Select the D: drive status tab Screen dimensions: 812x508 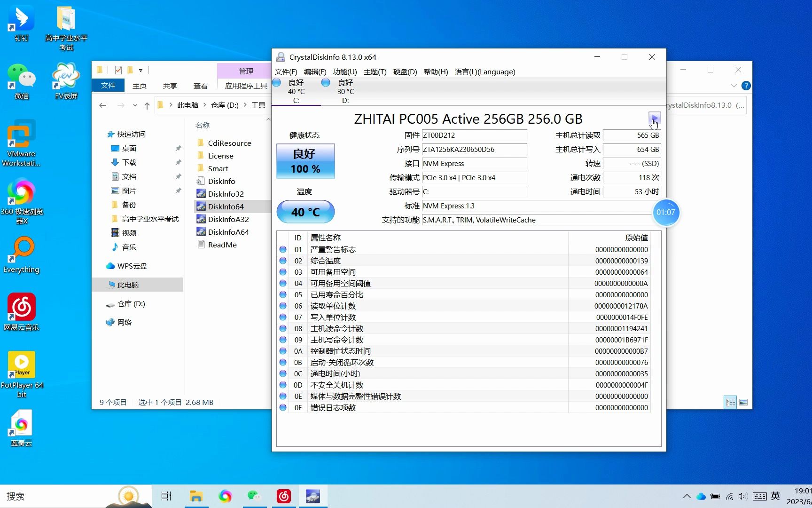tap(345, 91)
